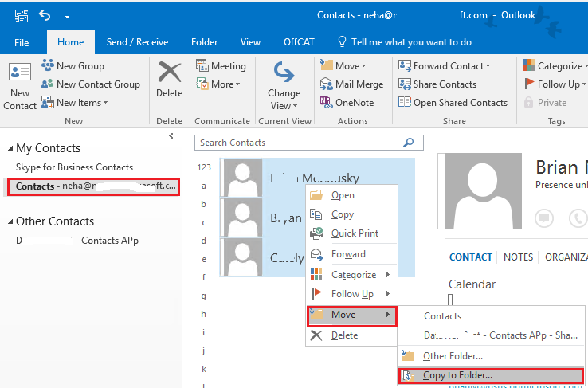Screen dimensions: 588x388
Task: Choose Open in the context menu
Action: (351, 195)
